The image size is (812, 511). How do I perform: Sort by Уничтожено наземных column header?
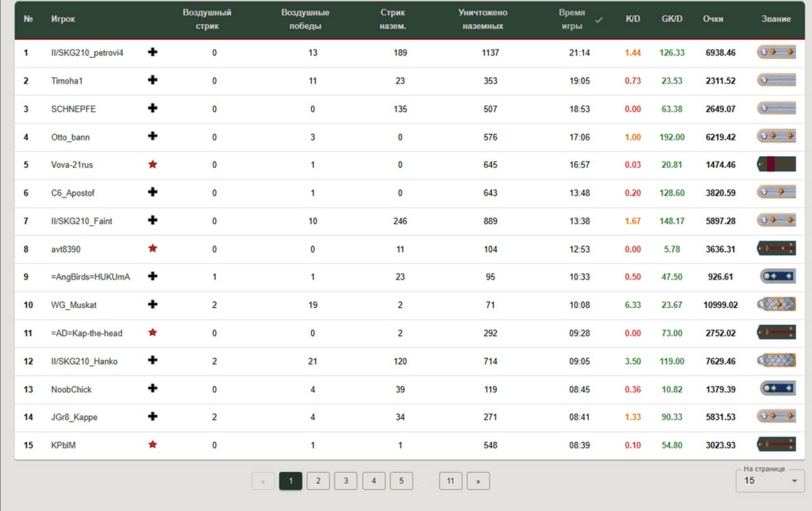click(482, 19)
